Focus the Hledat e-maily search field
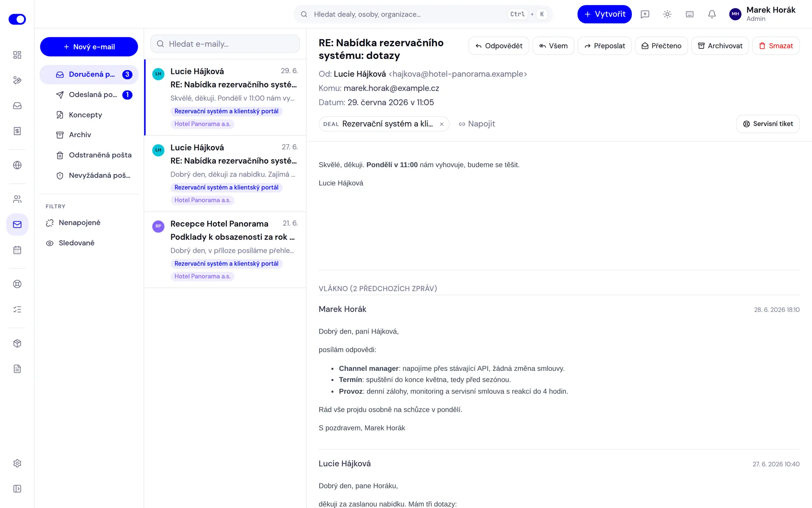Screen dimensions: 812x508 click(x=225, y=44)
